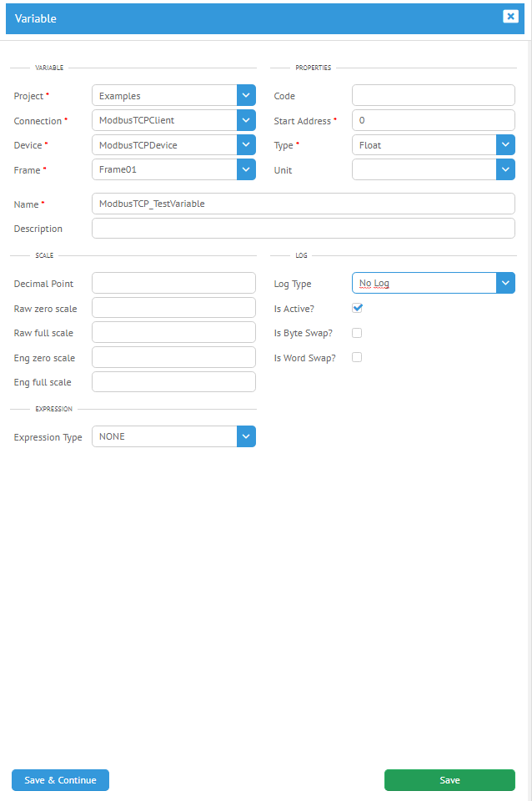Image resolution: width=532 pixels, height=801 pixels.
Task: Expand the Unit dropdown arrow
Action: [x=505, y=169]
